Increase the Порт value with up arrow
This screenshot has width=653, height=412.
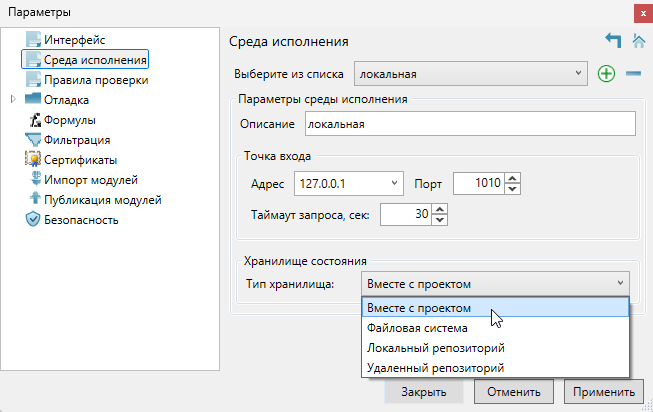click(512, 180)
